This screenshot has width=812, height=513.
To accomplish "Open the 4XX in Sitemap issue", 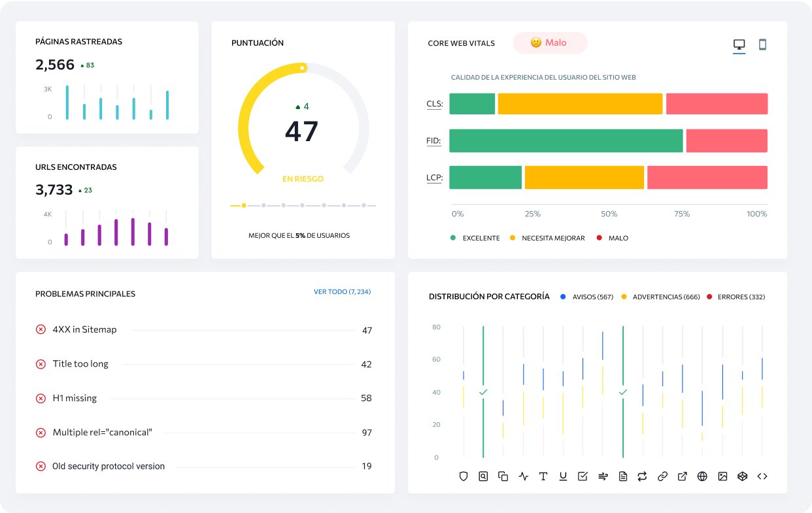I will (x=84, y=329).
